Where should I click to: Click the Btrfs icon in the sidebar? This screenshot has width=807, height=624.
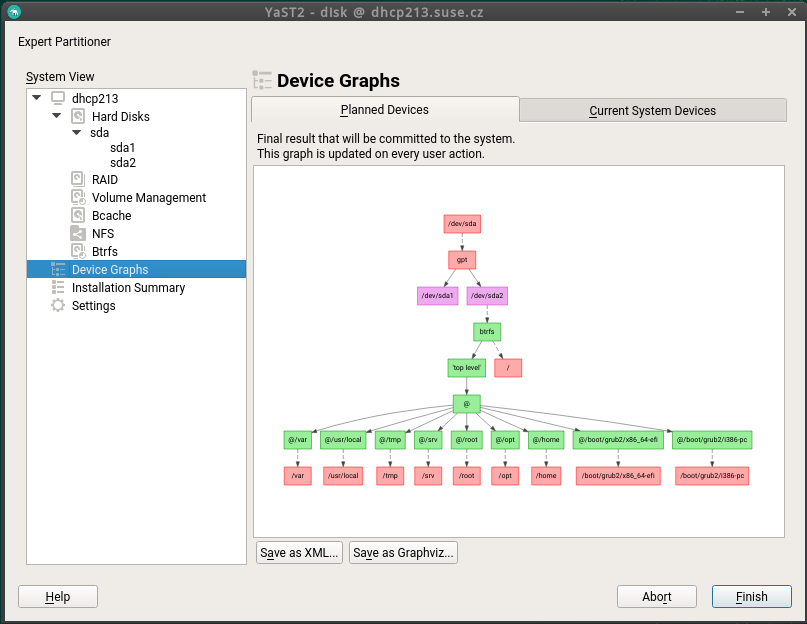(78, 252)
